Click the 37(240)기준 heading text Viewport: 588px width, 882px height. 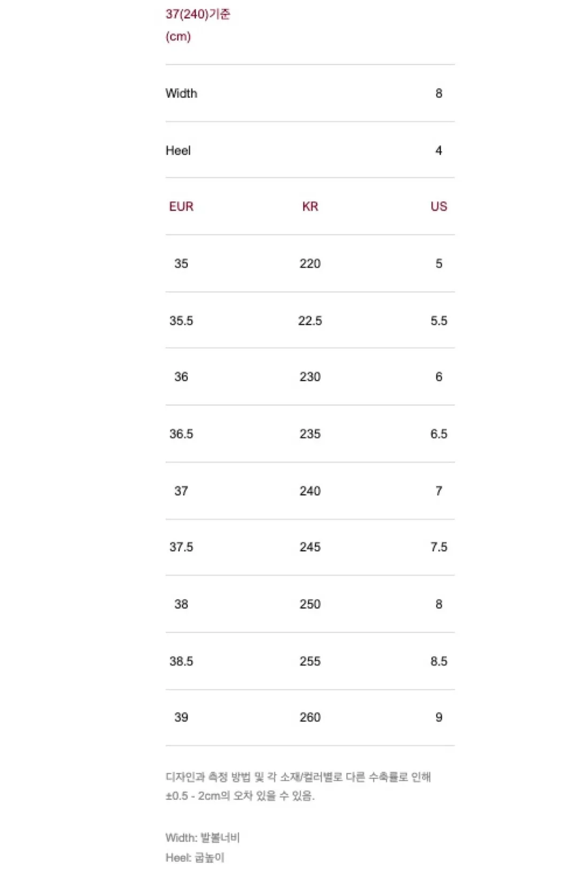coord(198,14)
